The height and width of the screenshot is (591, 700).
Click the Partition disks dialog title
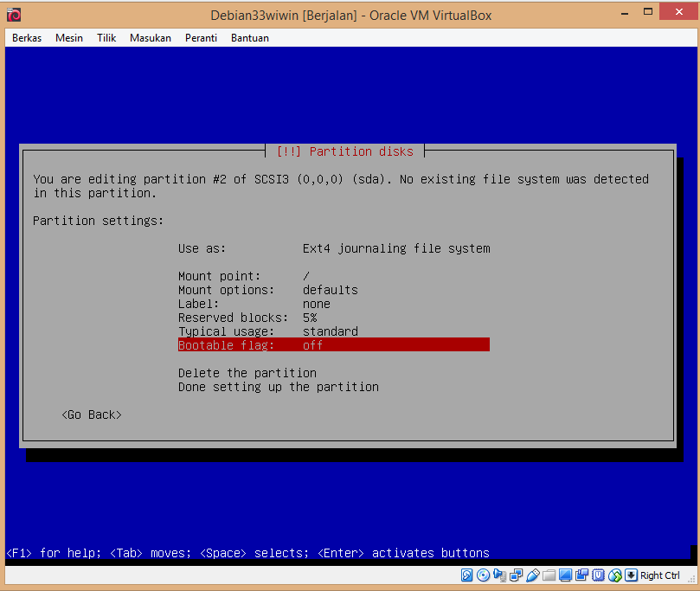coord(344,151)
